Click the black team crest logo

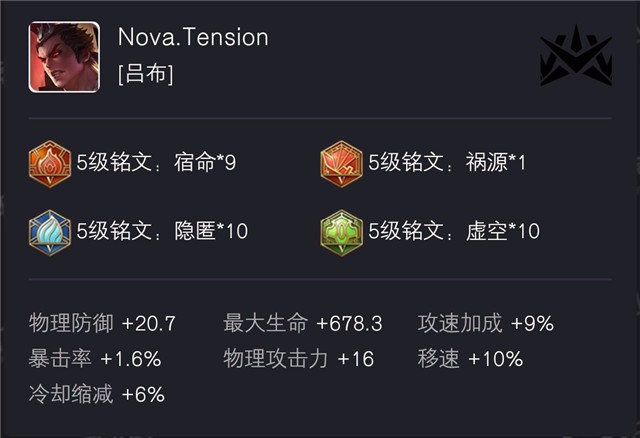[576, 56]
